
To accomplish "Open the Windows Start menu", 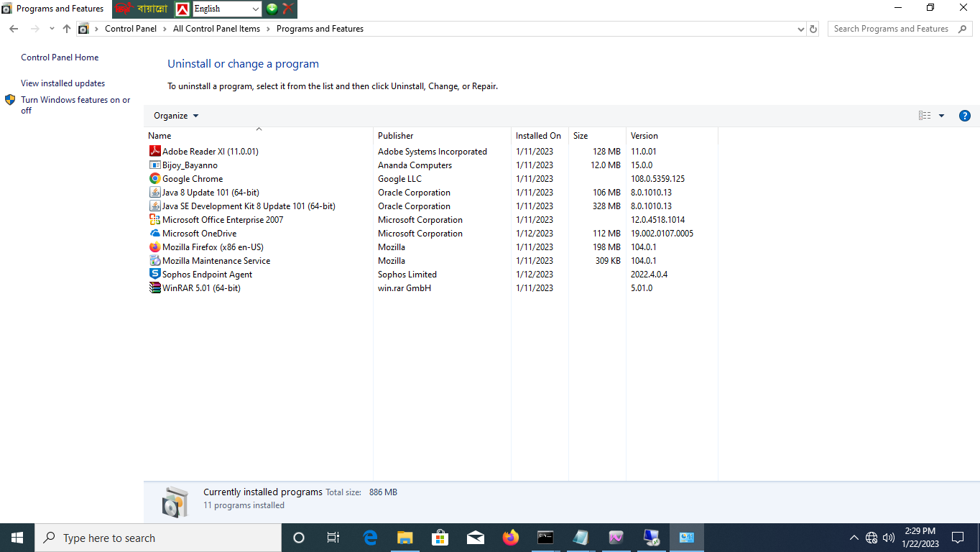I will pos(17,538).
